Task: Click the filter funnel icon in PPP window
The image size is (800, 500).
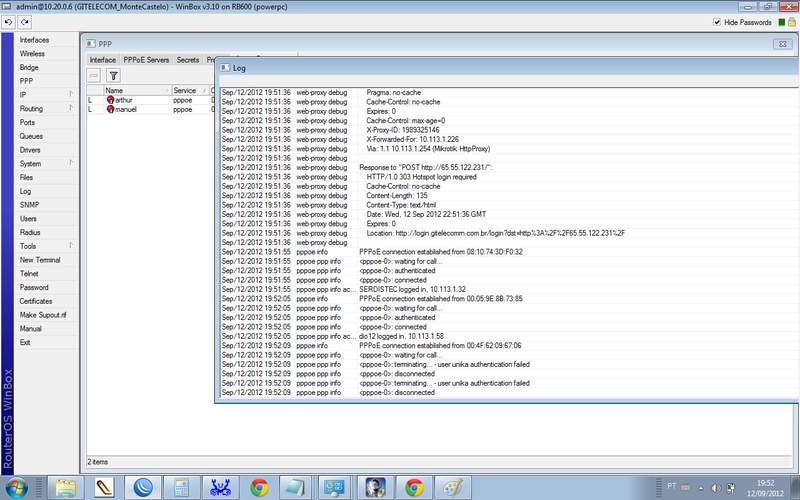Action: tap(113, 76)
